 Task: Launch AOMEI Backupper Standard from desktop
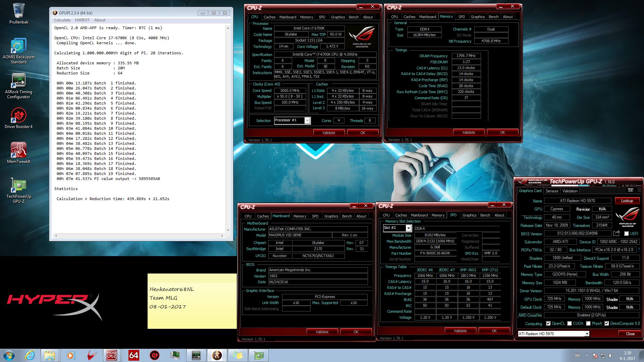pyautogui.click(x=18, y=51)
